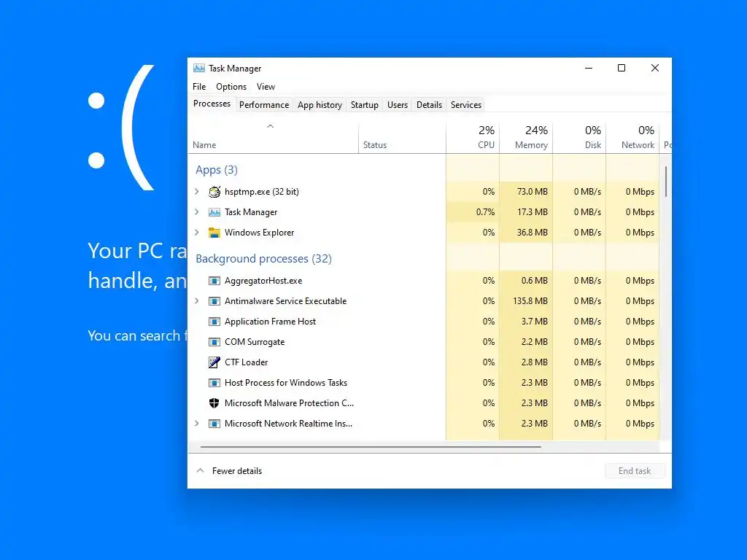Viewport: 747px width, 560px height.
Task: Sort processes by Network column
Action: 632,138
